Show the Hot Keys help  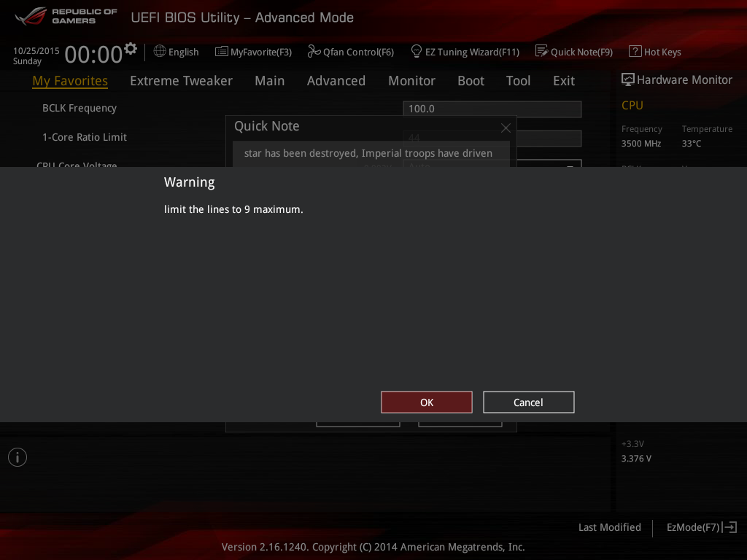(655, 52)
